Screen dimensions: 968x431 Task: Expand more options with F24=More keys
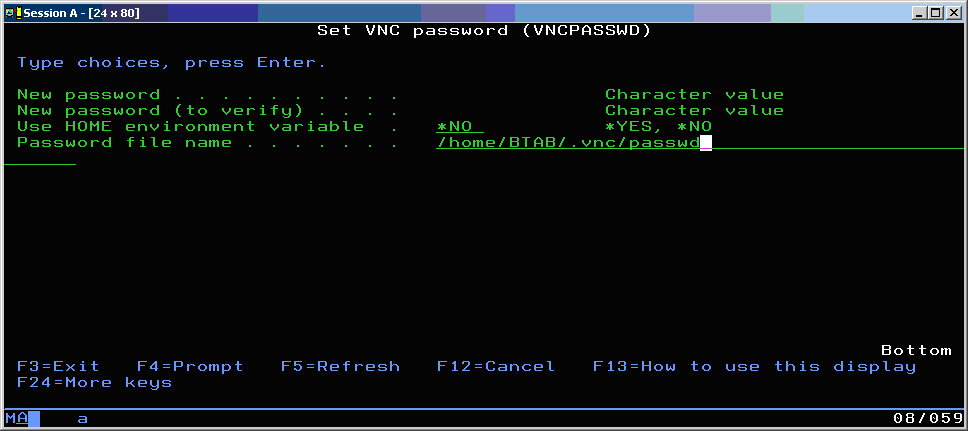click(94, 383)
